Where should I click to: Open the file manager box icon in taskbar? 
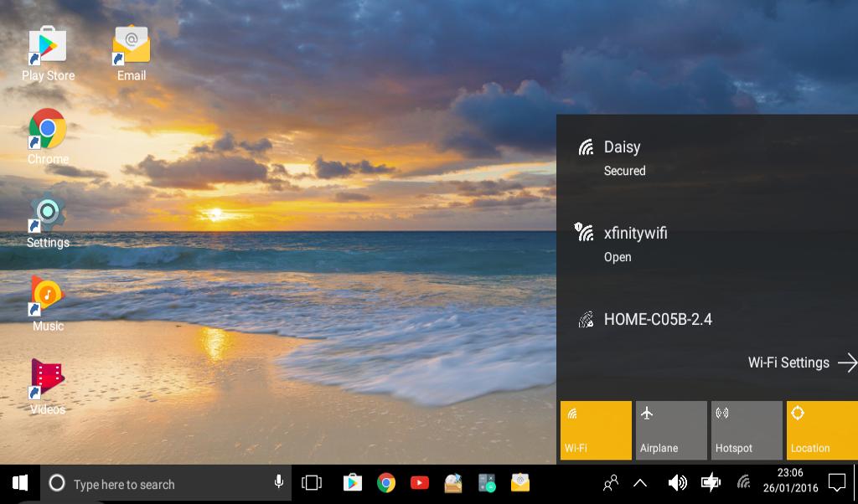(x=453, y=483)
